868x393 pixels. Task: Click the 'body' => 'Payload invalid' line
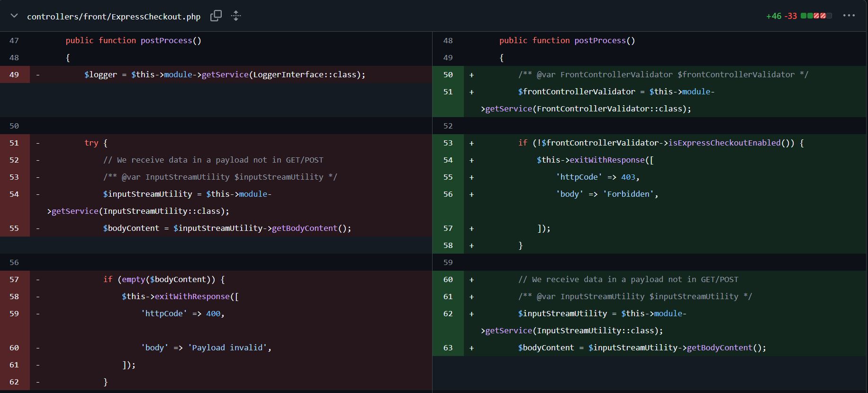click(206, 347)
